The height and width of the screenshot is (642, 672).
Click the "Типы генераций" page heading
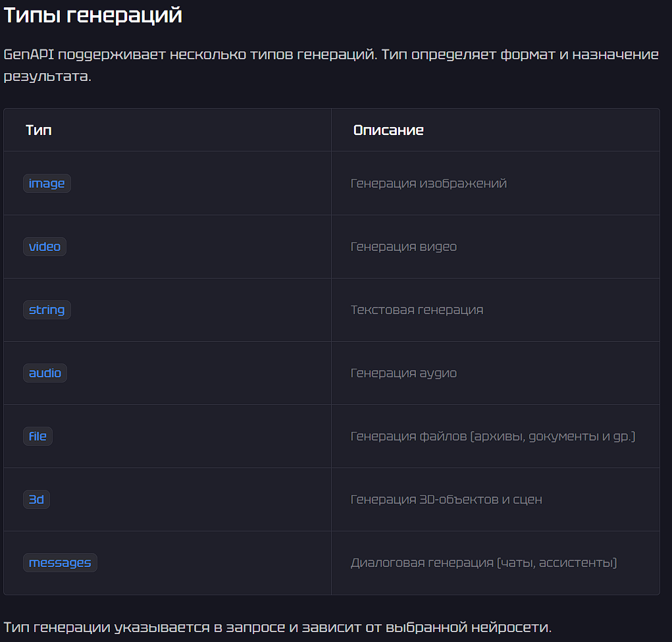tap(93, 15)
